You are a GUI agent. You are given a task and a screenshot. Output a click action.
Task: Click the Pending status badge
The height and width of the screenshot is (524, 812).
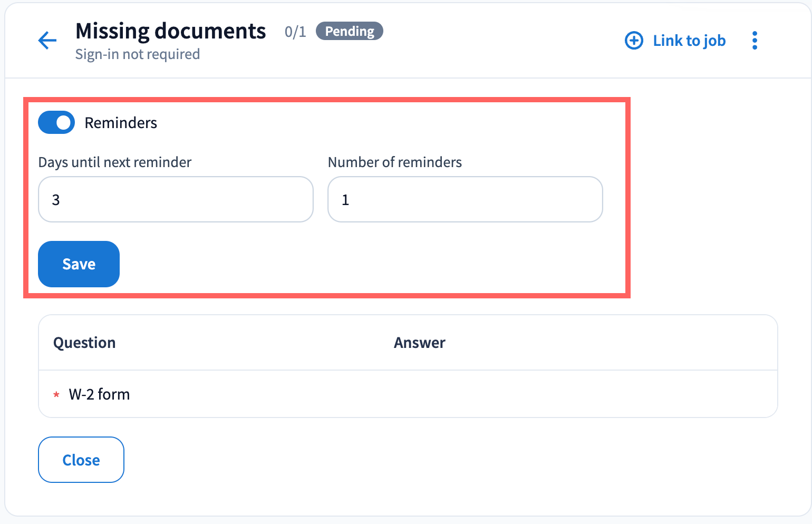(349, 31)
